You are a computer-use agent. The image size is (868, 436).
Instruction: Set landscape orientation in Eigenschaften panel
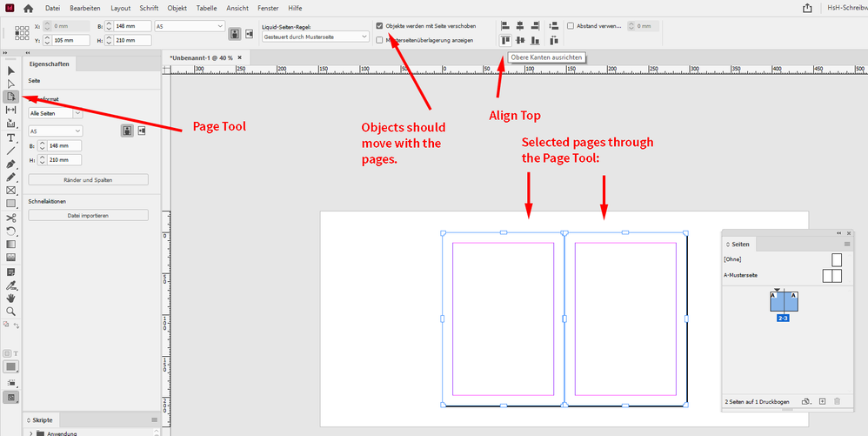[x=141, y=131]
